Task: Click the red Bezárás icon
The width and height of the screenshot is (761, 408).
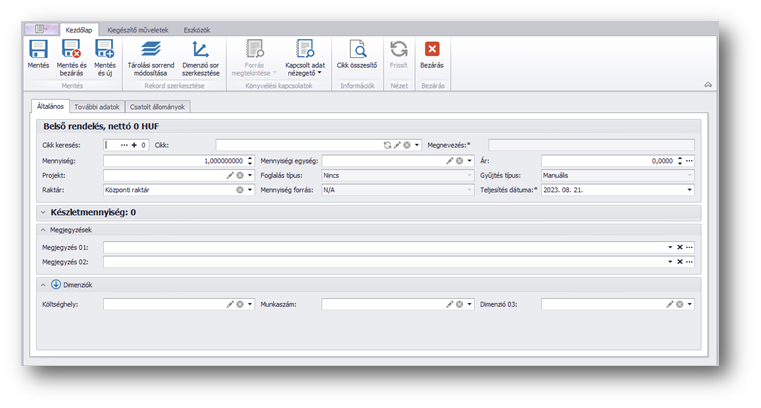Action: 432,49
